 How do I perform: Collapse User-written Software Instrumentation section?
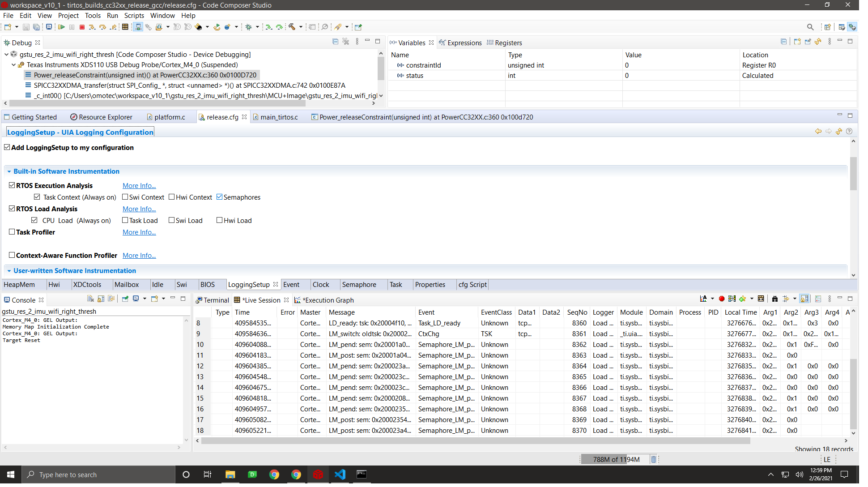pos(9,271)
